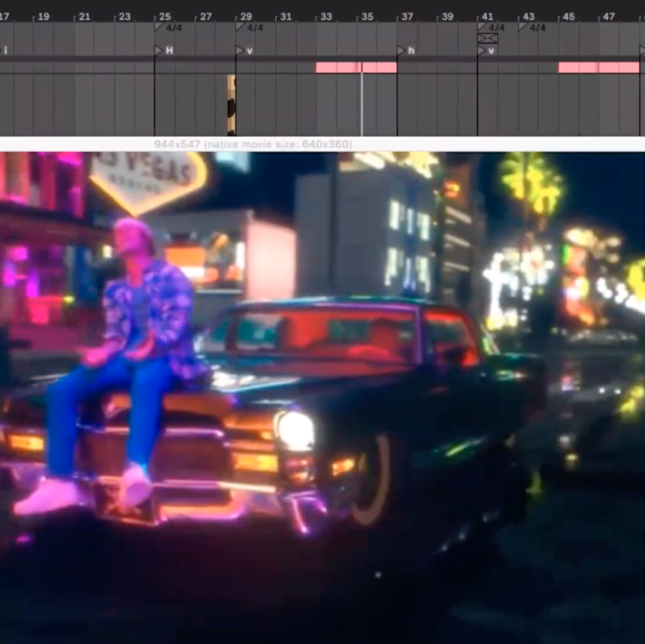The height and width of the screenshot is (644, 645).
Task: Click bar 27 in the timeline ruler
Action: tap(206, 16)
